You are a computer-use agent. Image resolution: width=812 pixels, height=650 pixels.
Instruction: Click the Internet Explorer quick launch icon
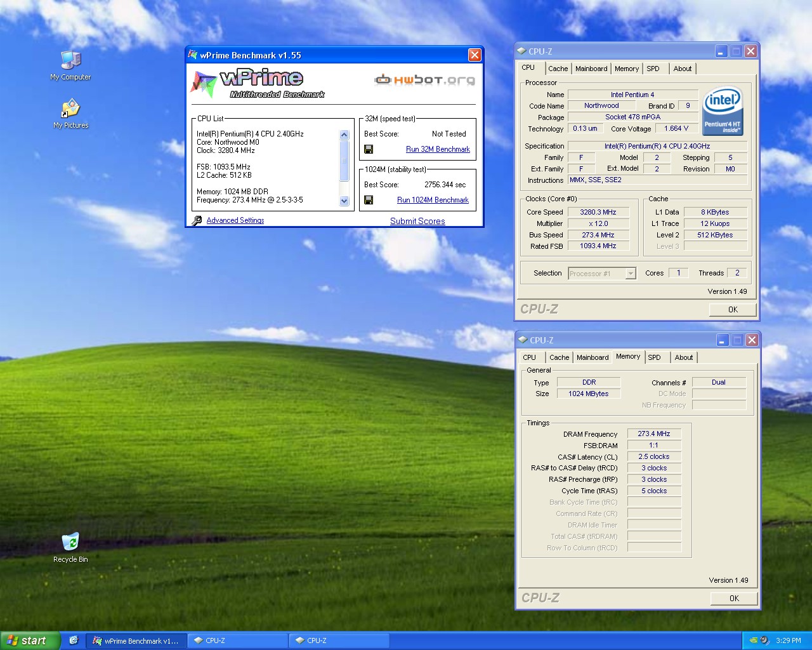coord(74,640)
